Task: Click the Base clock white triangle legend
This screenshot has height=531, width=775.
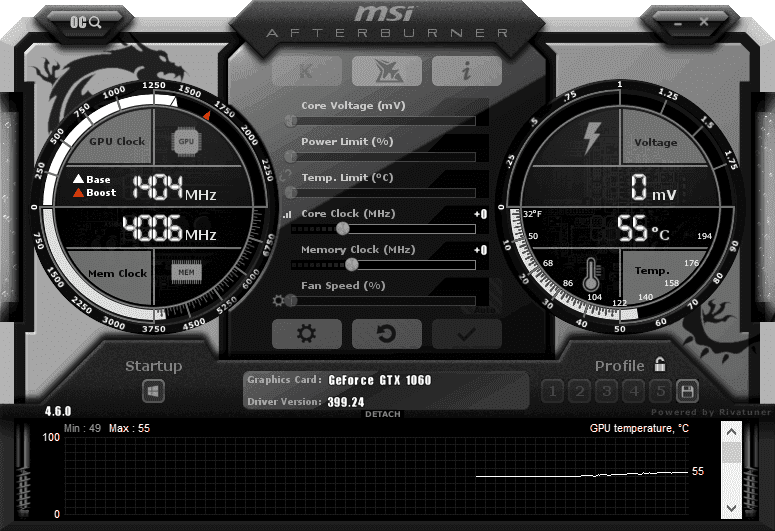Action: point(92,179)
